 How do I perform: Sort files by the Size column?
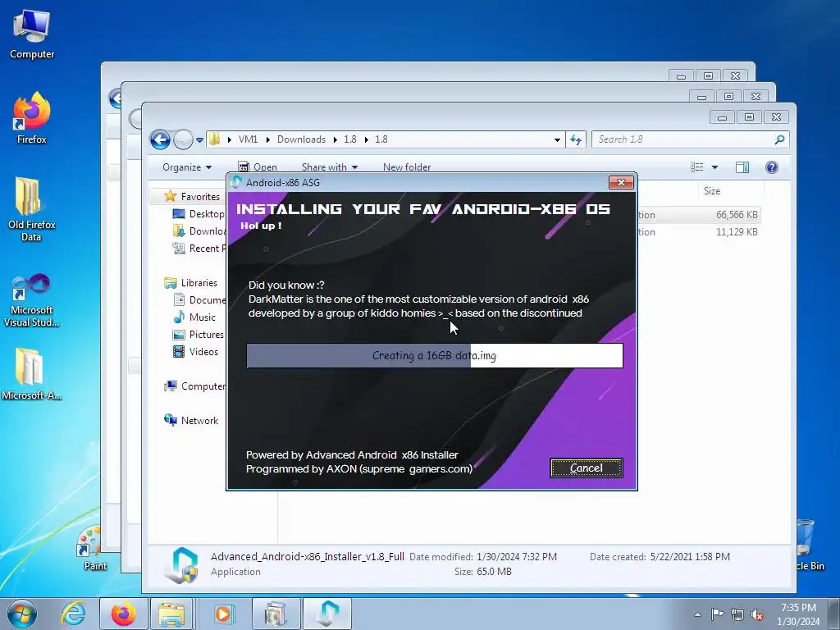pyautogui.click(x=711, y=190)
